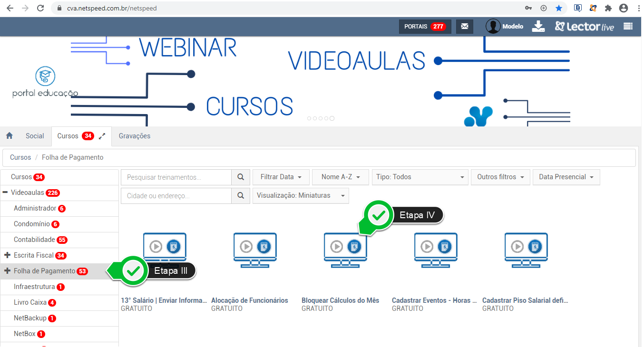
Task: Open the Tipo: Todos dropdown
Action: [420, 177]
